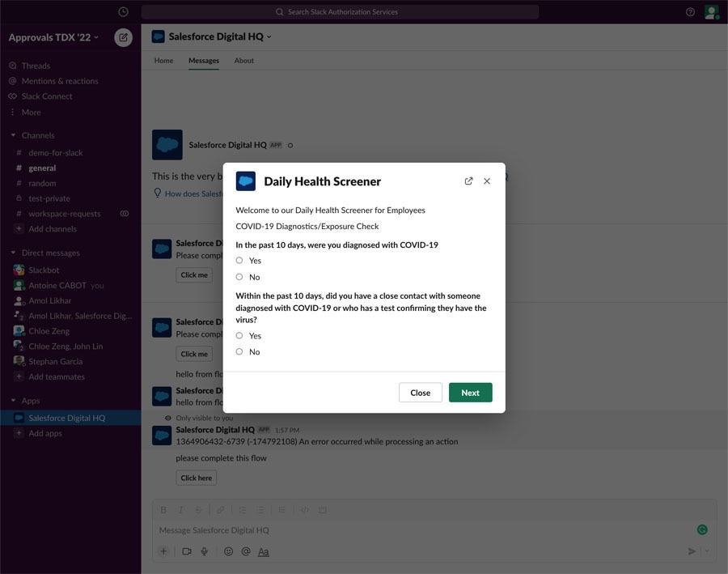Image resolution: width=728 pixels, height=574 pixels.
Task: Open the history clock icon in top bar
Action: pyautogui.click(x=123, y=11)
